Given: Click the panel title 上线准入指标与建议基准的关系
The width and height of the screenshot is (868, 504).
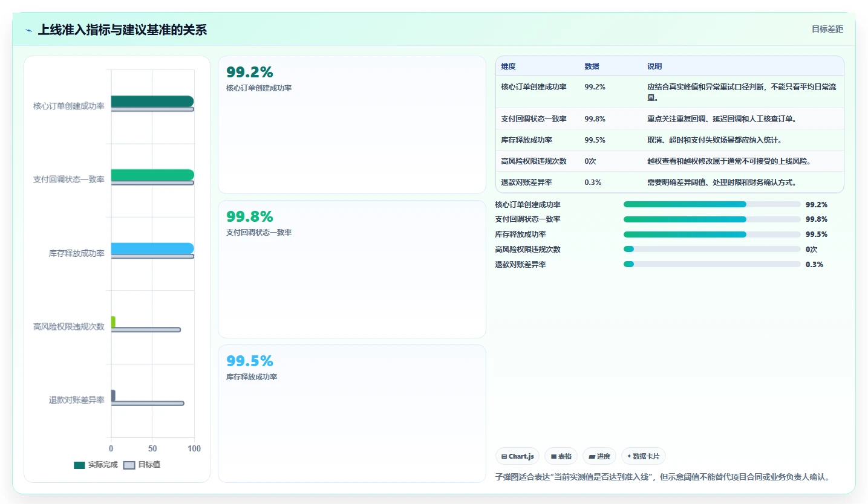Looking at the screenshot, I should point(122,30).
